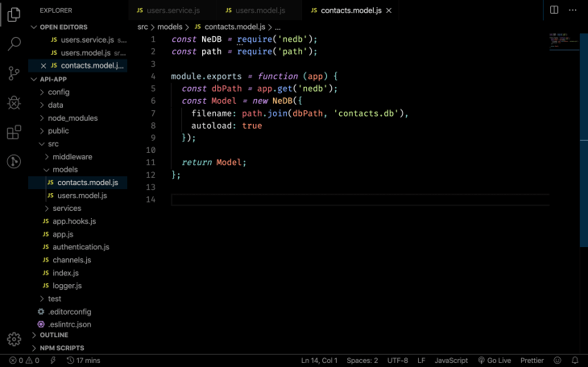
Task: Close contacts.model.js in Open Editors
Action: 43,65
